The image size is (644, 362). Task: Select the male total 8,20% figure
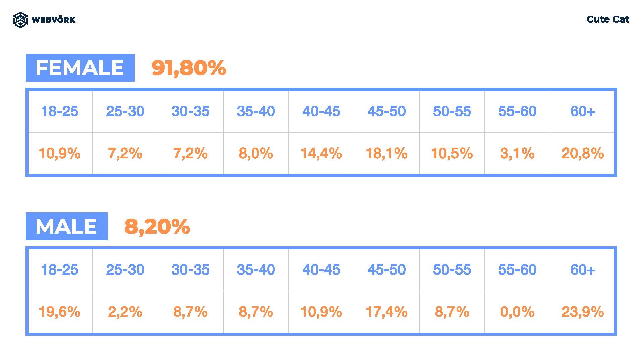(x=157, y=227)
